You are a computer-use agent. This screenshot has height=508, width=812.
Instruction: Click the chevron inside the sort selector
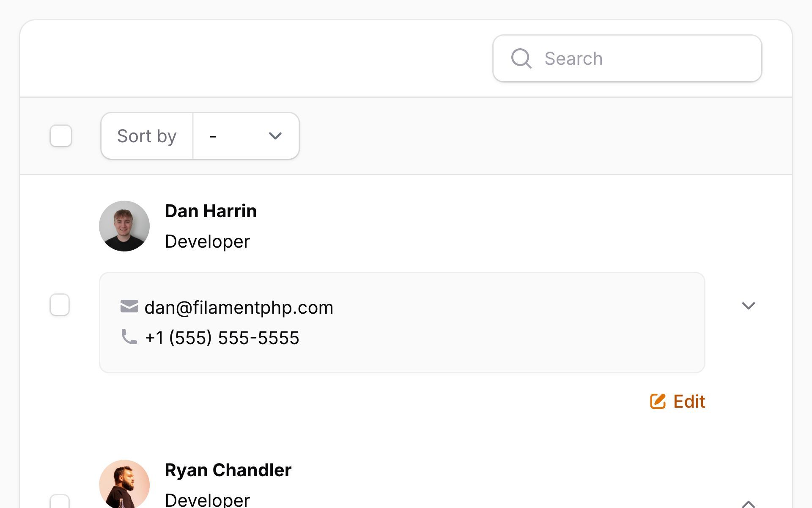pos(274,136)
